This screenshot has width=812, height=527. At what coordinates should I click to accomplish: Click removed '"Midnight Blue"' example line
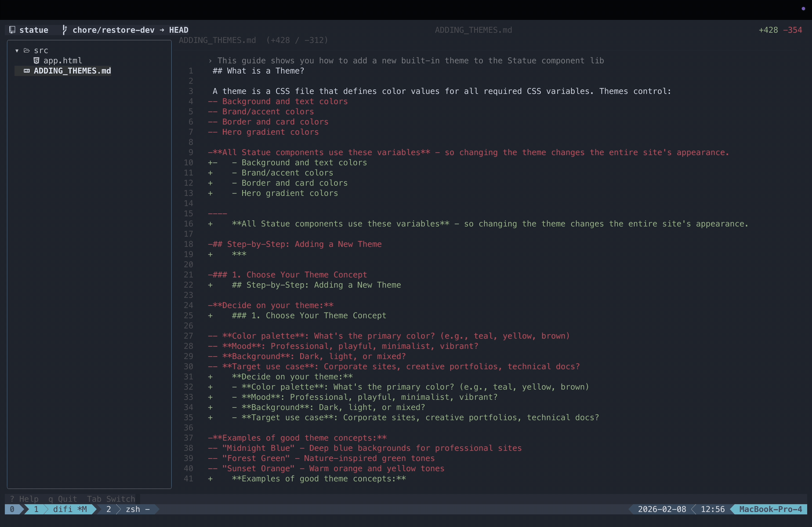point(365,448)
